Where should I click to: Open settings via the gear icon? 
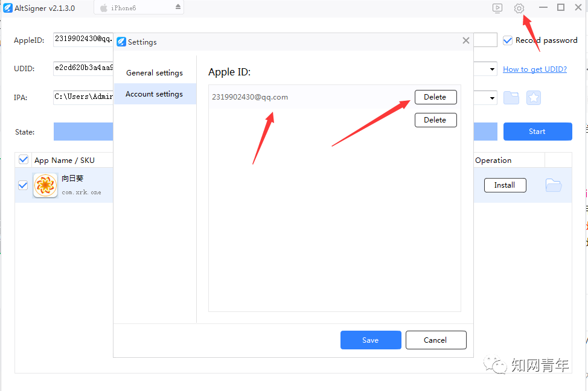pyautogui.click(x=519, y=8)
